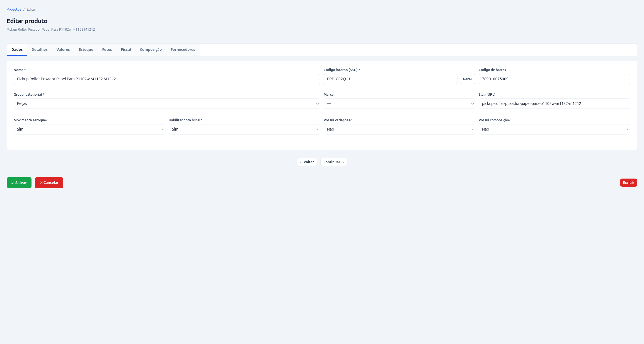644x344 pixels.
Task: Click the Código de barras field
Action: [554, 79]
